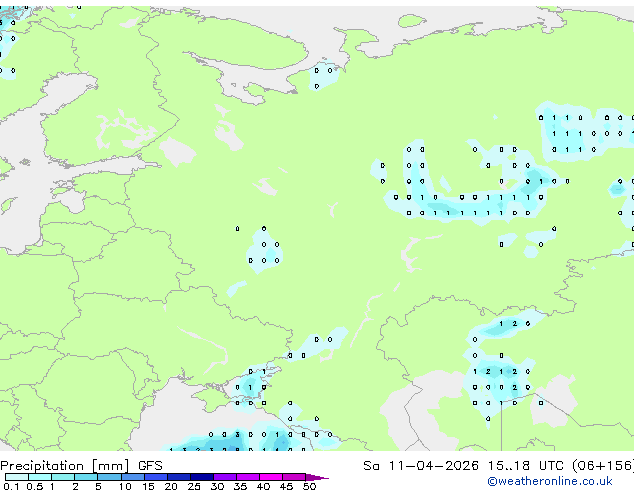Click the purple arrow tip above 50 mm
The height and width of the screenshot is (490, 634).
(x=317, y=477)
